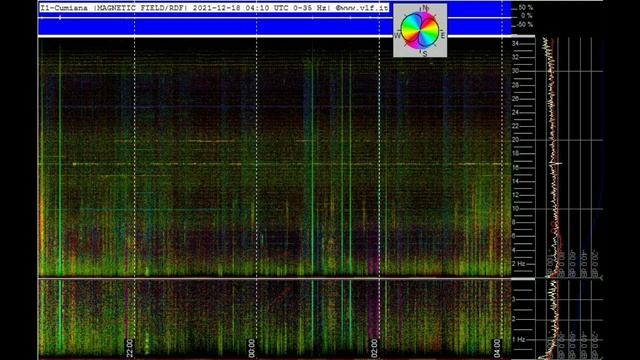This screenshot has width=640, height=360.
Task: Click the 12 frequency axis label
Action: 515,195
